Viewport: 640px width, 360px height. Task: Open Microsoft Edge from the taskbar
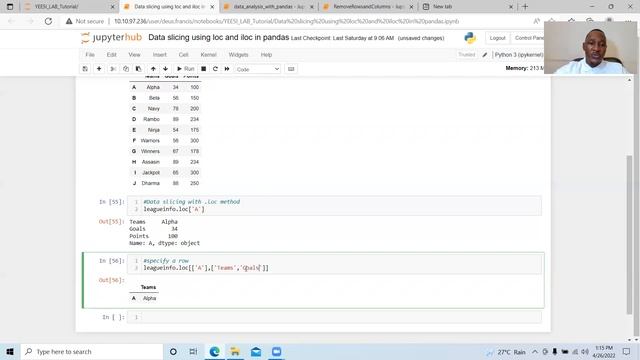pyautogui.click(x=214, y=351)
